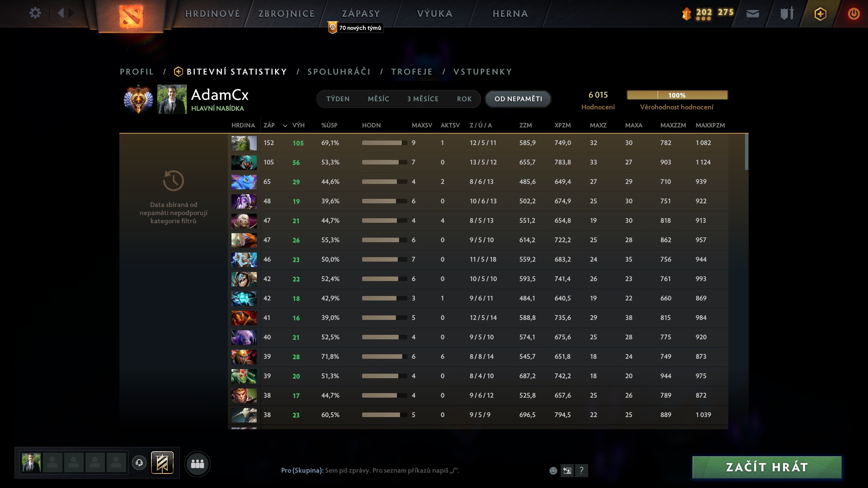The image size is (868, 488).
Task: Expand the 70 nových týmů notification
Action: click(356, 28)
